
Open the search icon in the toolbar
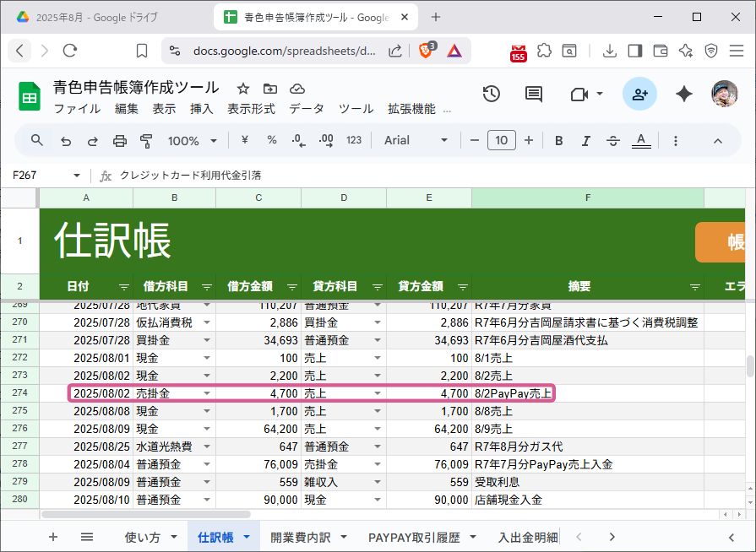[35, 140]
